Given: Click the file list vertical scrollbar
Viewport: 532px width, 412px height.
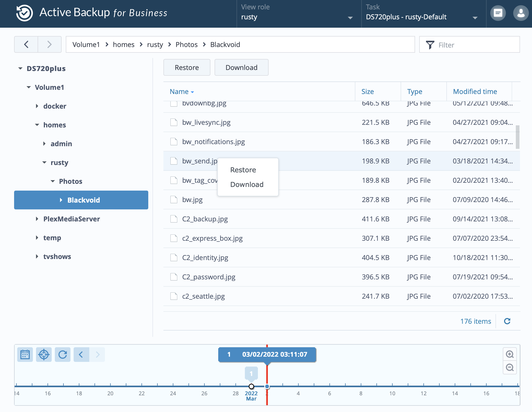Looking at the screenshot, I should [517, 137].
